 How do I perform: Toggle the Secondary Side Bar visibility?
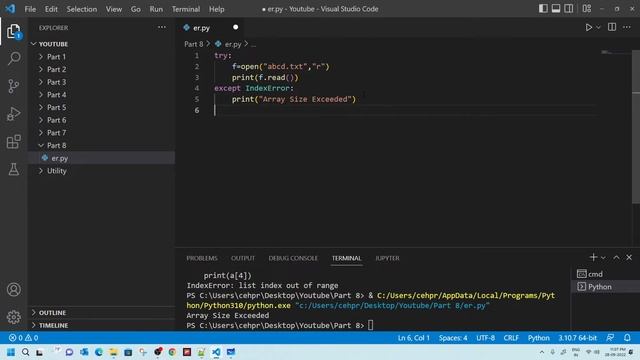[569, 9]
